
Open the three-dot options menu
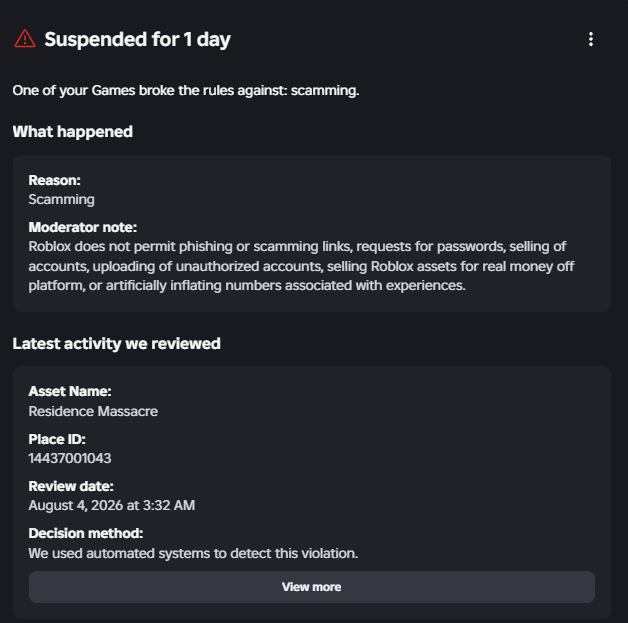pyautogui.click(x=591, y=39)
